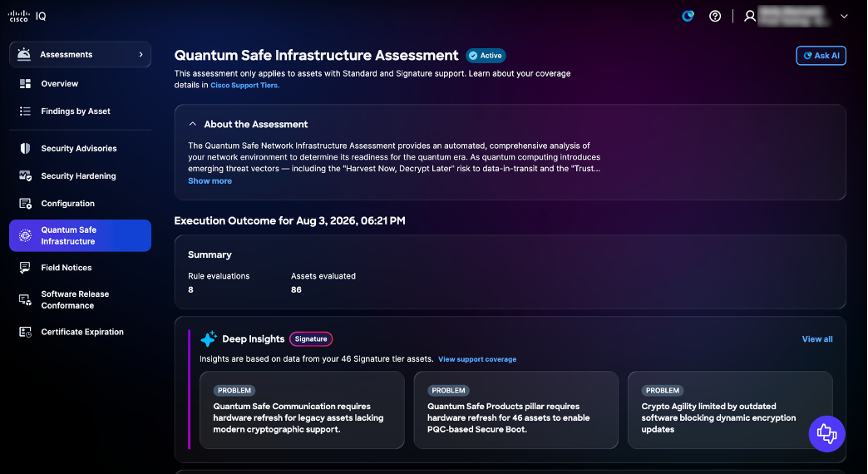The image size is (868, 474).
Task: Click the Active status badge
Action: (486, 56)
